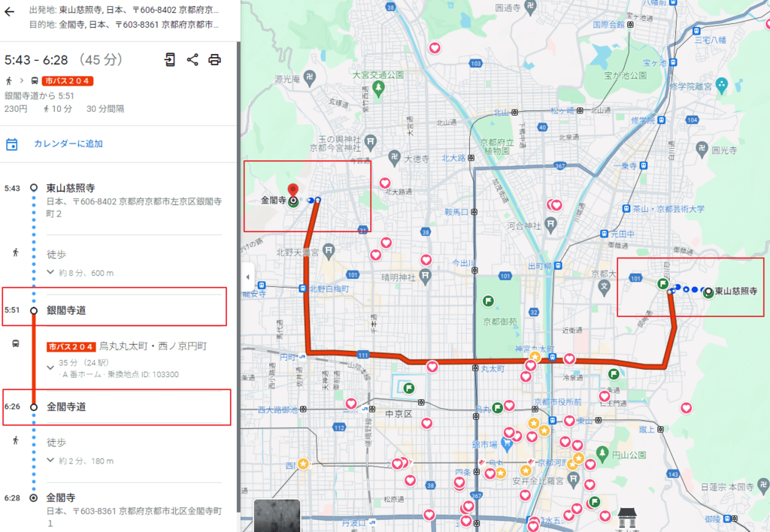
Task: Click the back arrow in directions panel
Action: point(9,12)
